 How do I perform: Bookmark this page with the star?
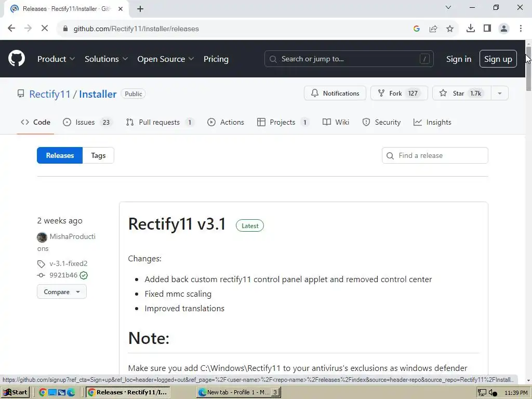click(x=450, y=29)
